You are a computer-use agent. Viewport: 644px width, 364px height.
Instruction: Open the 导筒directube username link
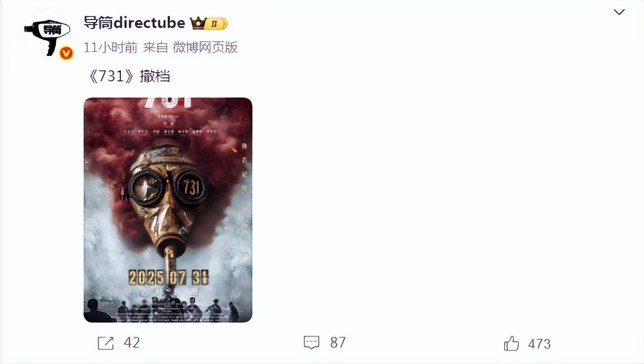point(134,23)
